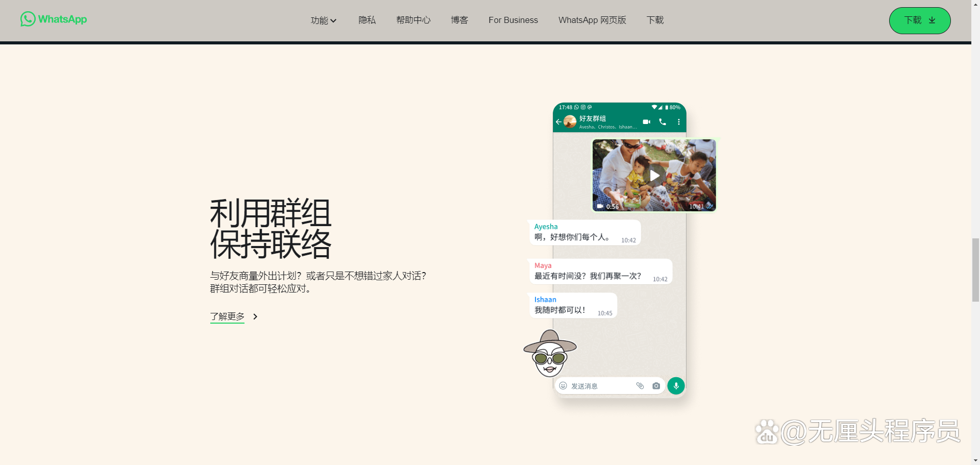Open WhatsApp 网页版 link
The width and height of the screenshot is (980, 465).
coord(592,20)
